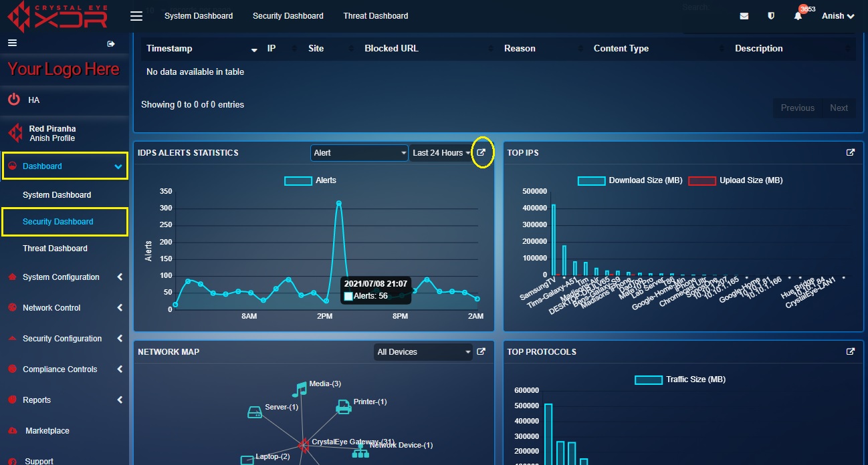Open the Anish user account dropdown
The width and height of the screenshot is (868, 465).
click(838, 16)
